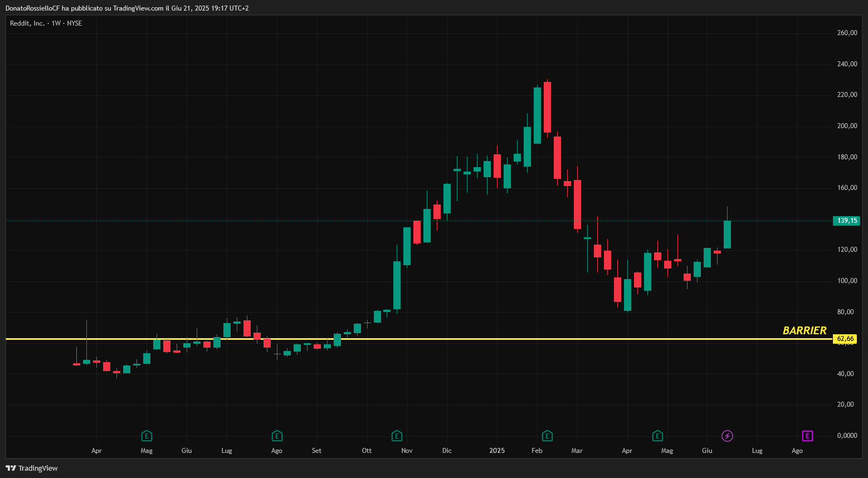Image resolution: width=868 pixels, height=478 pixels.
Task: Click the TradingView logo at bottom left
Action: (32, 468)
